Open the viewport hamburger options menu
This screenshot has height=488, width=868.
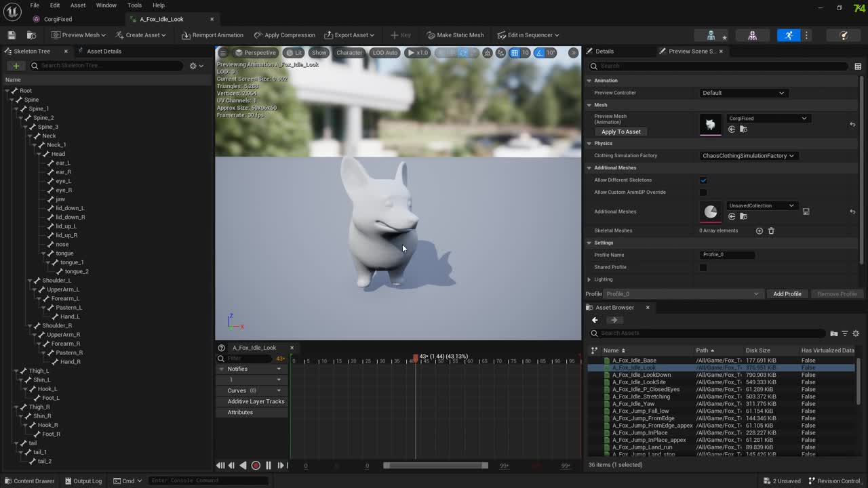pos(222,52)
